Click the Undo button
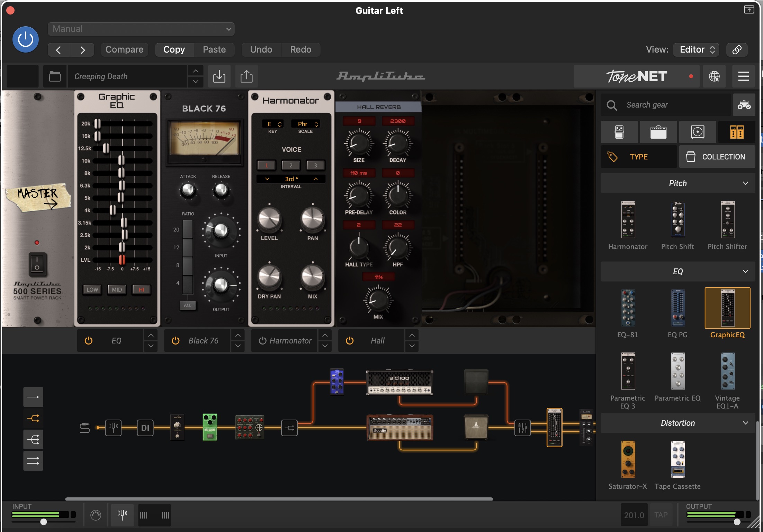Viewport: 763px width, 532px height. click(261, 50)
